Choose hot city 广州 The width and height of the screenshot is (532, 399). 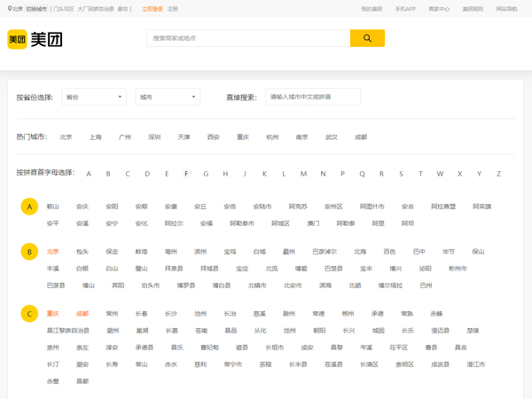coord(125,137)
